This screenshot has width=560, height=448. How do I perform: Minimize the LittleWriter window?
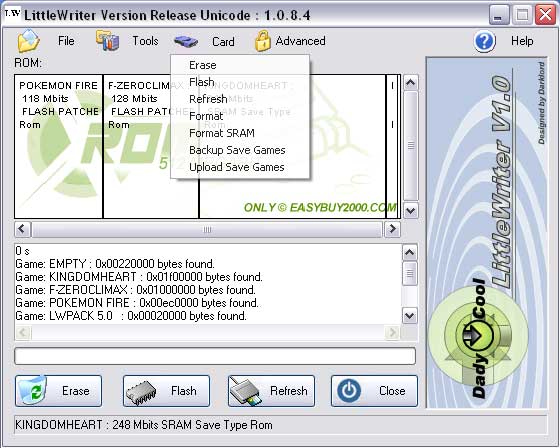(499, 15)
